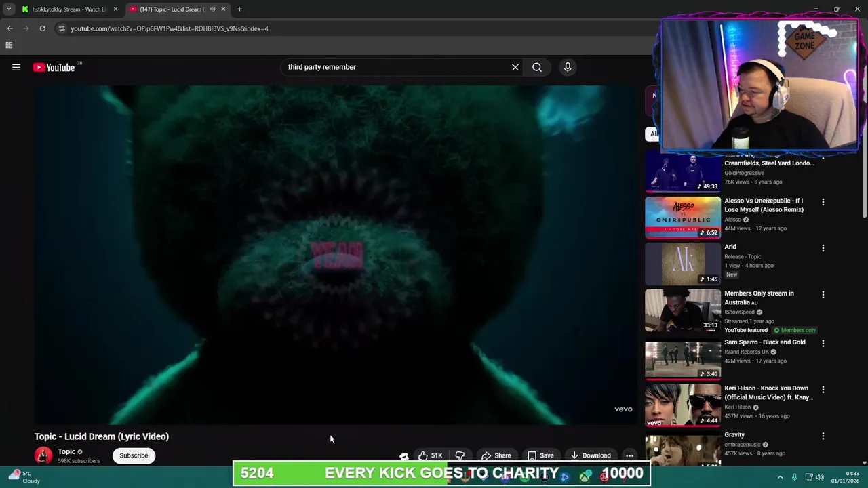Download the Lucid Dream video

point(591,455)
